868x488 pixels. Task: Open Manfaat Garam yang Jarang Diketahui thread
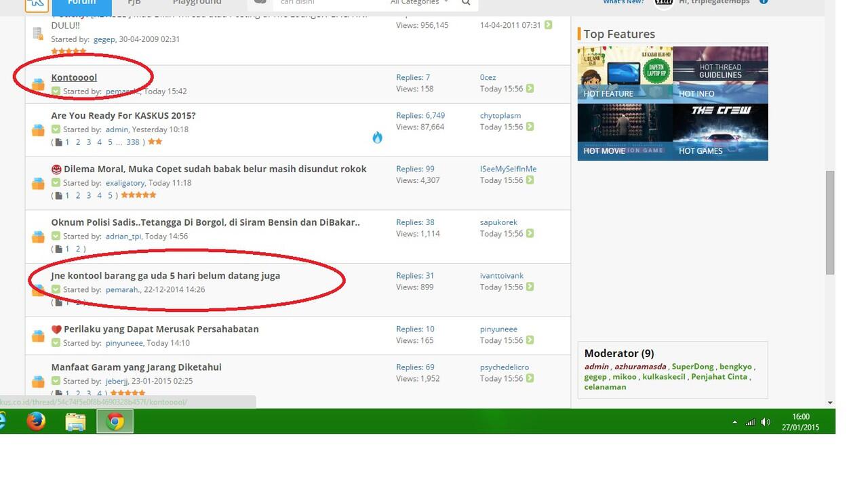pyautogui.click(x=136, y=367)
